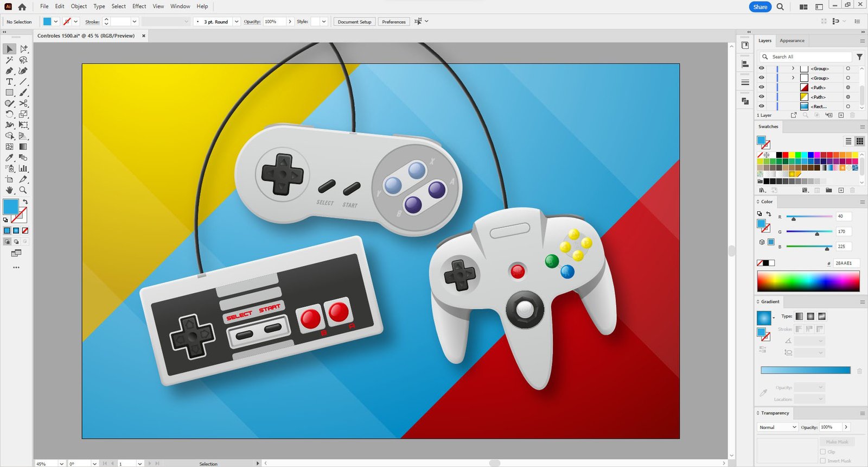Open the blending mode Normal dropdown

coord(777,427)
